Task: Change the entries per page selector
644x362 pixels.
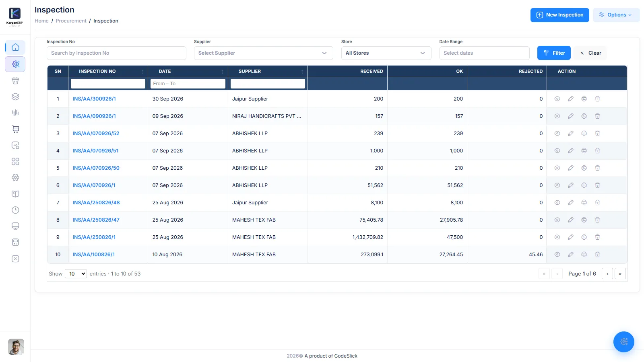Action: click(76, 274)
